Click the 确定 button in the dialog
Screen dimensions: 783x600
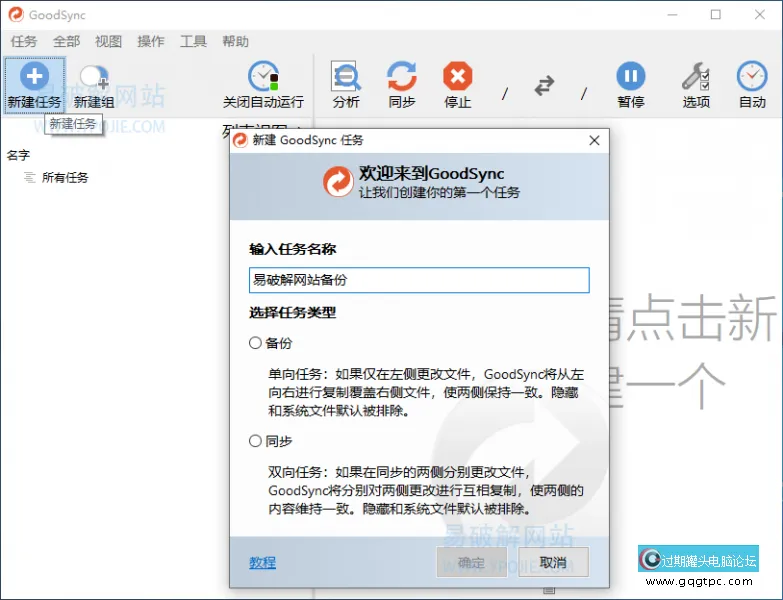471,563
